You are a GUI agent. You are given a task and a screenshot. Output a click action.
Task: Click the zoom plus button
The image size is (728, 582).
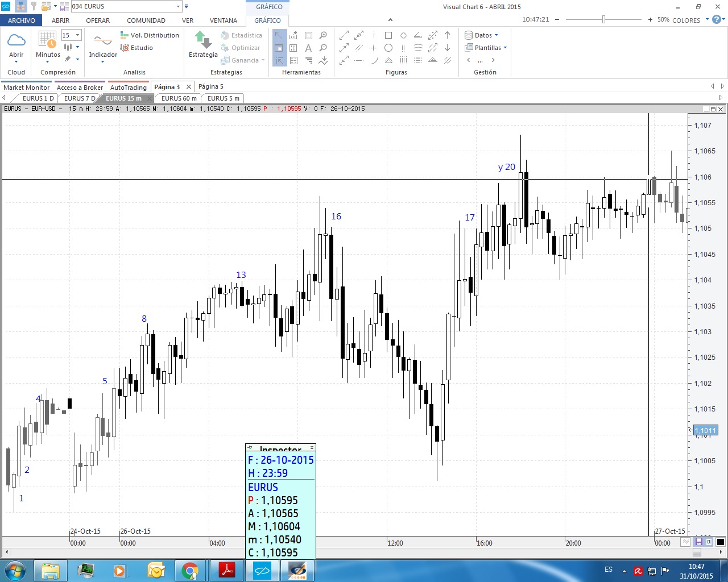(650, 19)
